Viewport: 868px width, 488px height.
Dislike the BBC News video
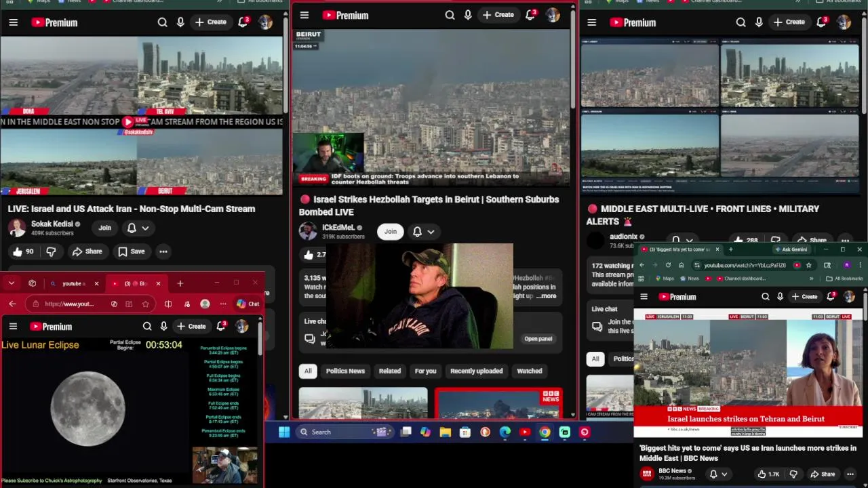coord(793,474)
